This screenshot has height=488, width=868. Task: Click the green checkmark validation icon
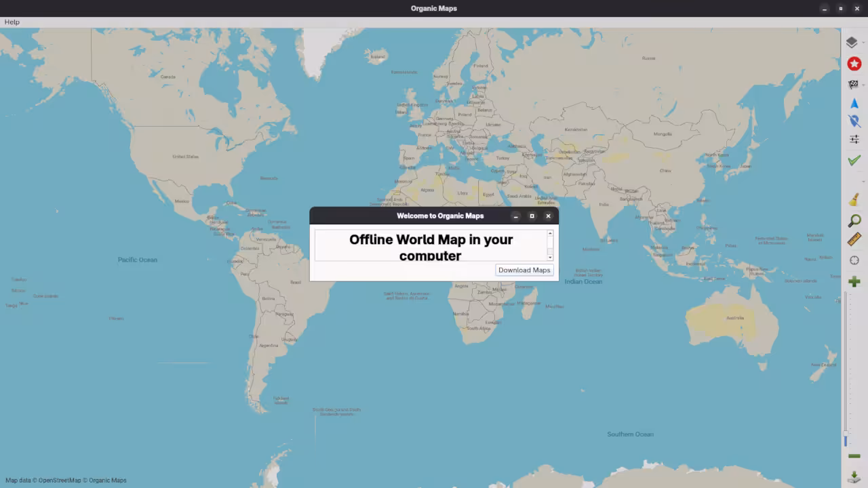(854, 160)
